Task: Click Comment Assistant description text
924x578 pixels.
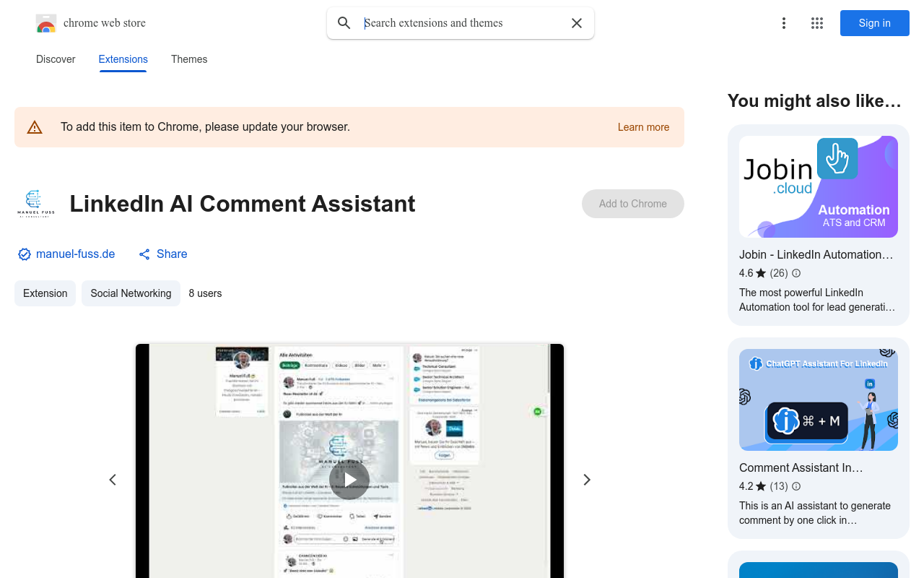Action: 815,513
